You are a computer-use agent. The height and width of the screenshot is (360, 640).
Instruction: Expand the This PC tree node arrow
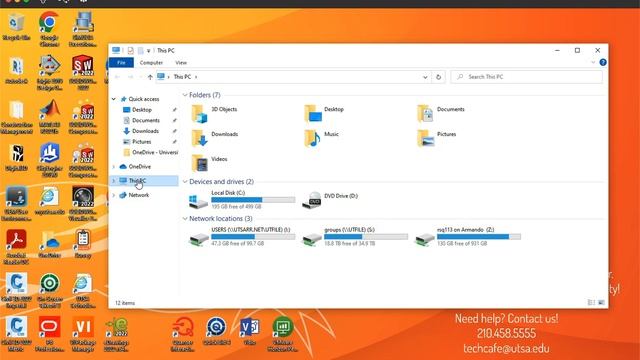click(114, 180)
